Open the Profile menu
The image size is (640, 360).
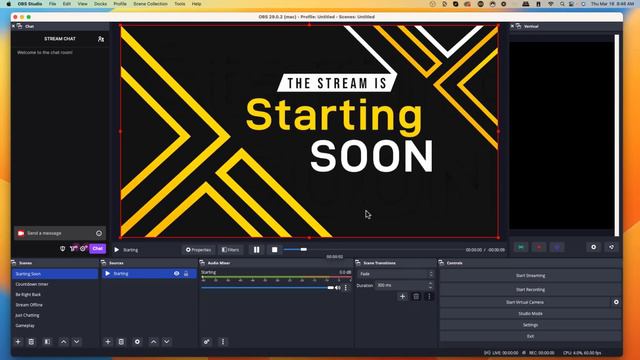(x=120, y=4)
